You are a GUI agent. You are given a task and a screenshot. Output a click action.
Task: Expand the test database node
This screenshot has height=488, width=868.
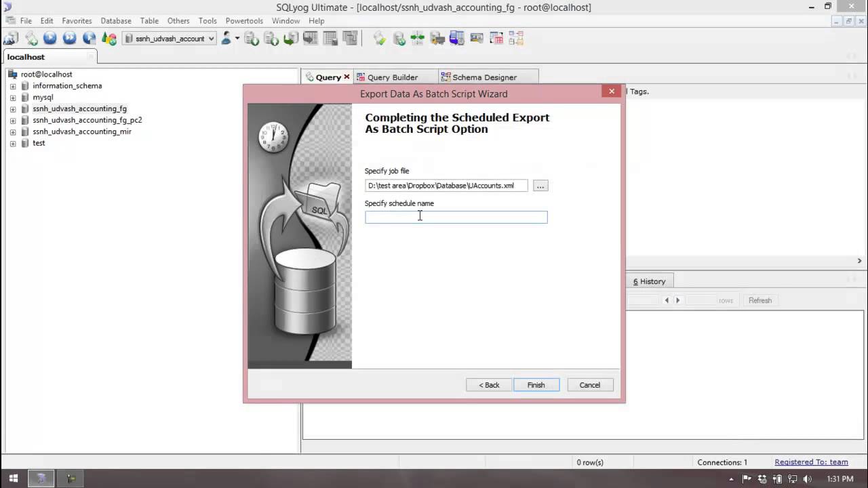click(x=13, y=144)
